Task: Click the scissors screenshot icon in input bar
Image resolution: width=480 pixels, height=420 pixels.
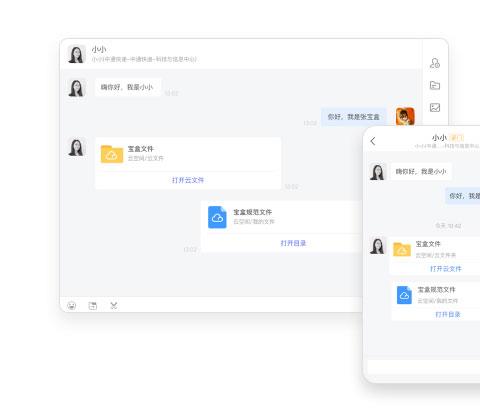Action: pos(114,305)
